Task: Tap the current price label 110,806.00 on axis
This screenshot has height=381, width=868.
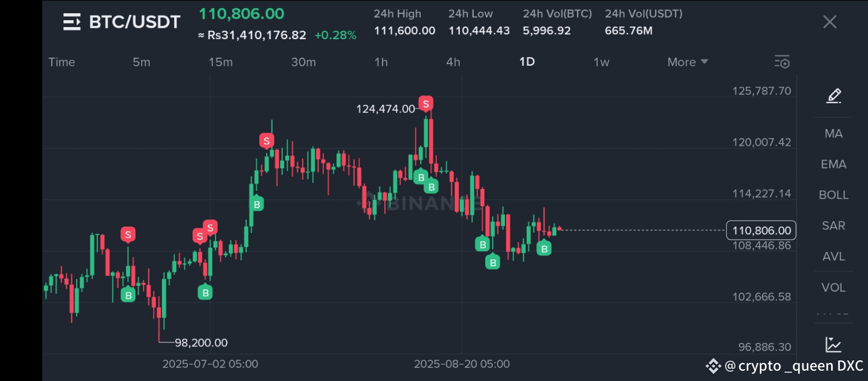Action: click(761, 231)
